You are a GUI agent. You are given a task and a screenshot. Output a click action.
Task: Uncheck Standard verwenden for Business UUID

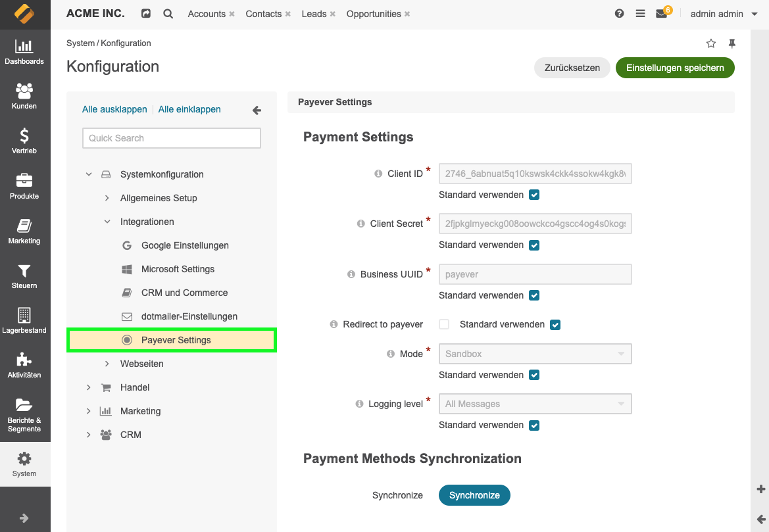534,295
